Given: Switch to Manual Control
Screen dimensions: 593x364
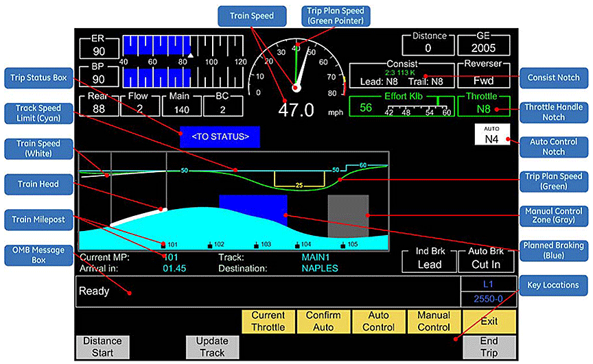Looking at the screenshot, I should coord(434,321).
